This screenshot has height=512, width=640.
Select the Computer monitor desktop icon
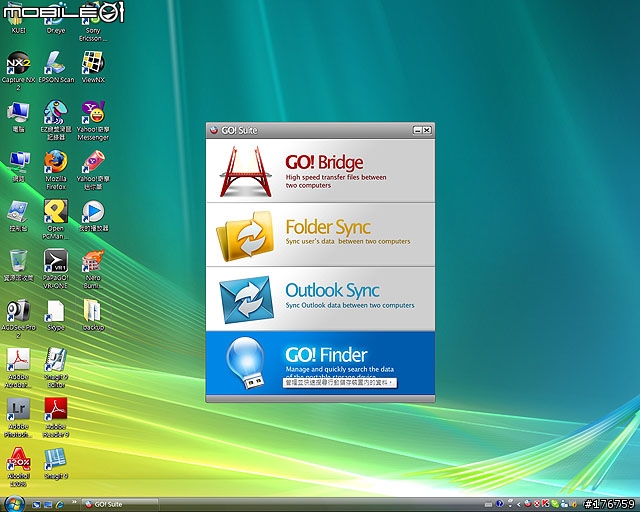point(18,117)
